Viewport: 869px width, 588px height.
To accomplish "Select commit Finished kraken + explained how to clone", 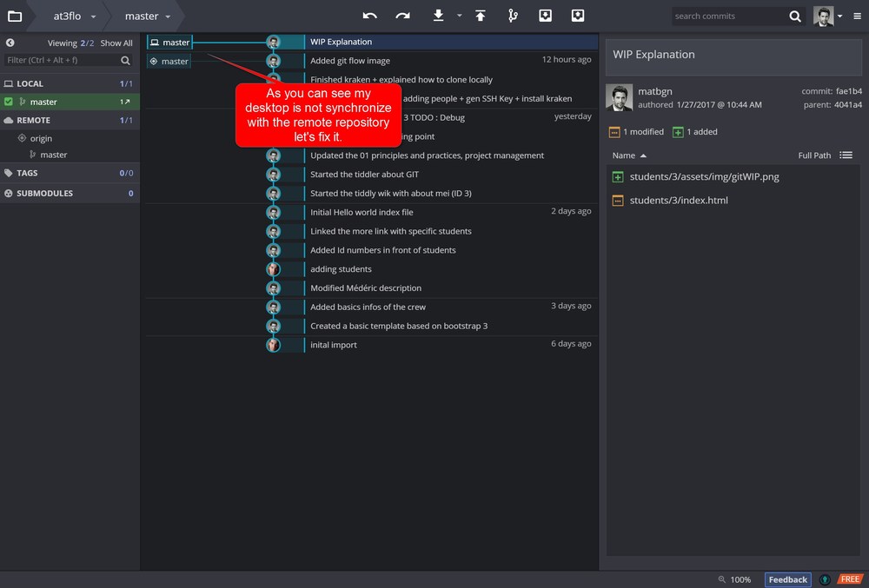I will (x=401, y=79).
